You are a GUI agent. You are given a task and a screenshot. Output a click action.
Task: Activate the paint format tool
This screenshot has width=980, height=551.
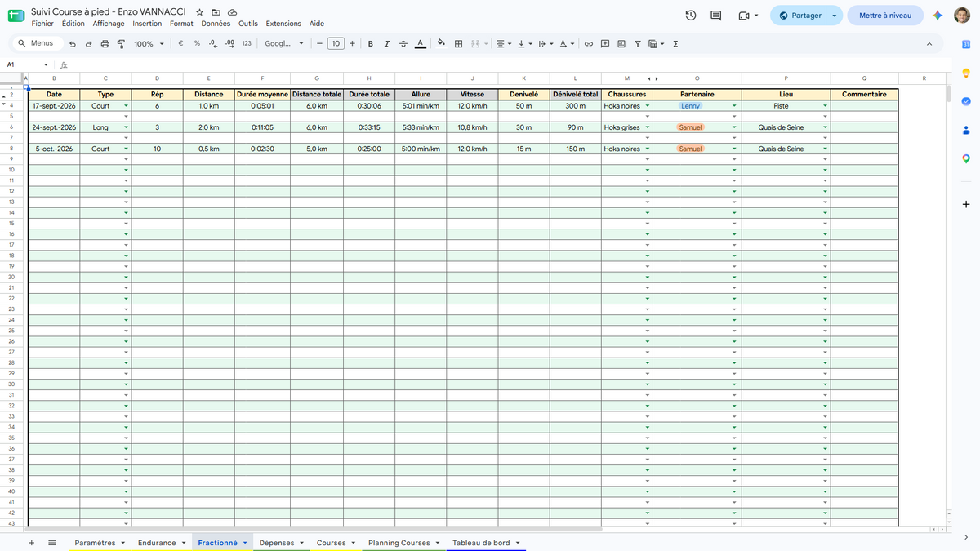(121, 44)
